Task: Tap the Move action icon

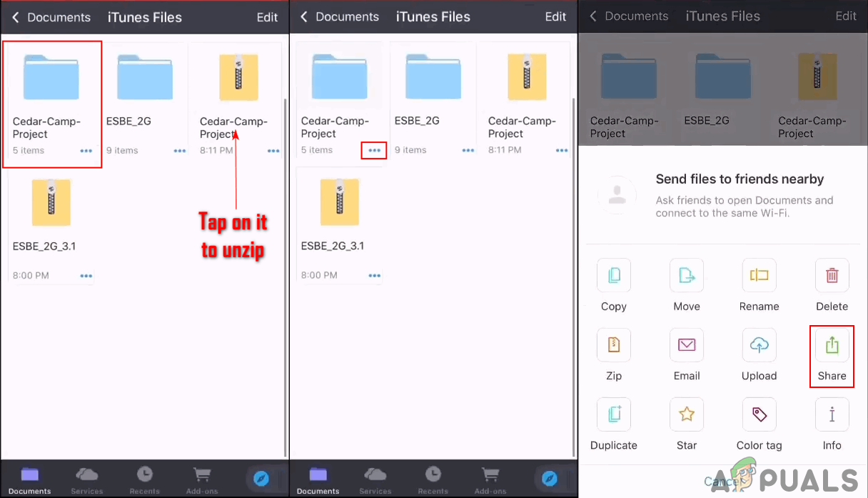Action: [x=686, y=275]
